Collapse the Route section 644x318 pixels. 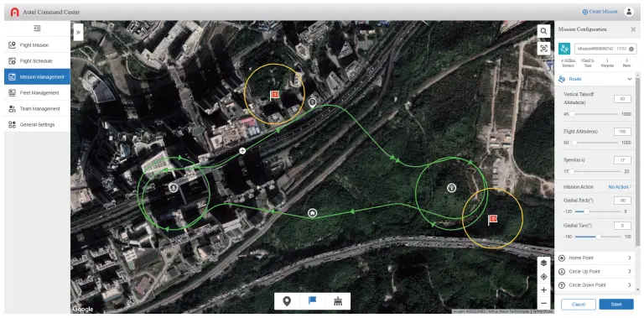629,79
